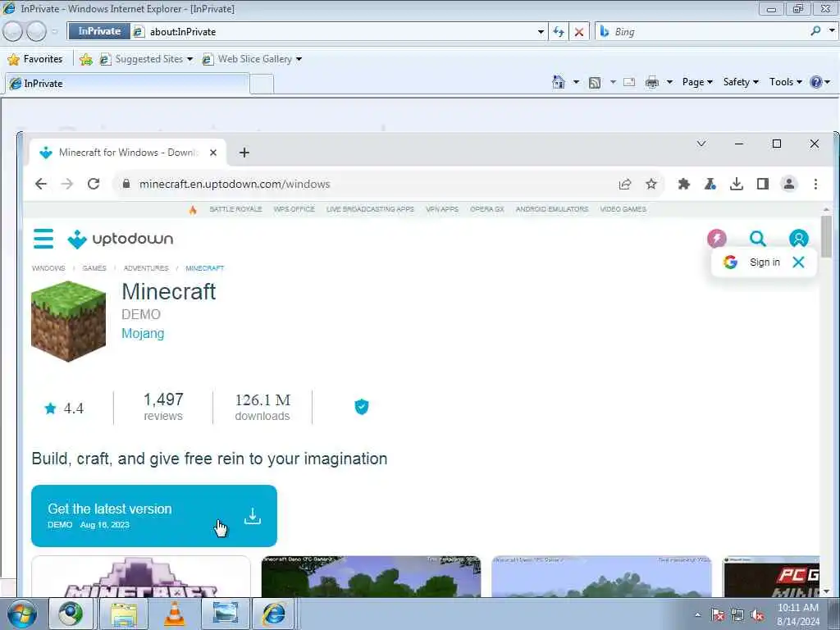Open Windows Start button
This screenshot has width=840, height=630.
point(21,614)
